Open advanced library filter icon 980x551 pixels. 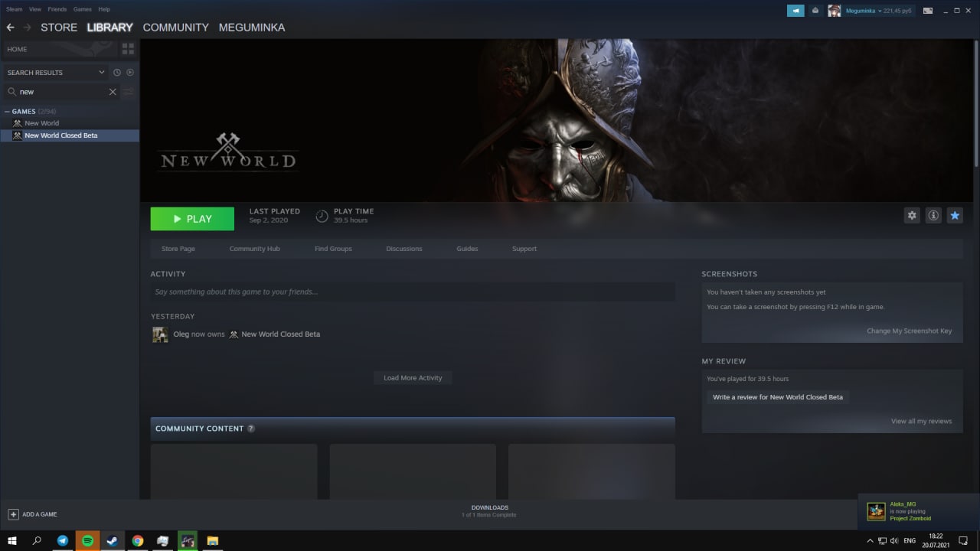129,92
